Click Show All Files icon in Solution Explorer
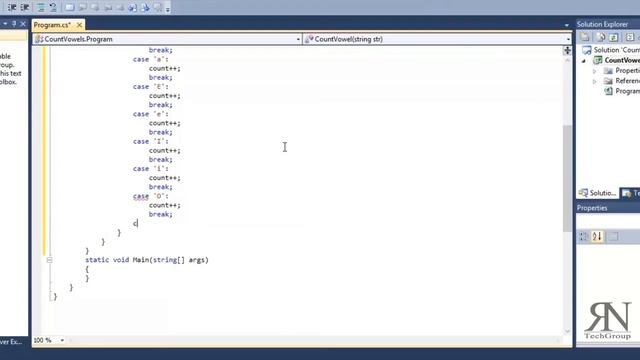 tap(600, 38)
